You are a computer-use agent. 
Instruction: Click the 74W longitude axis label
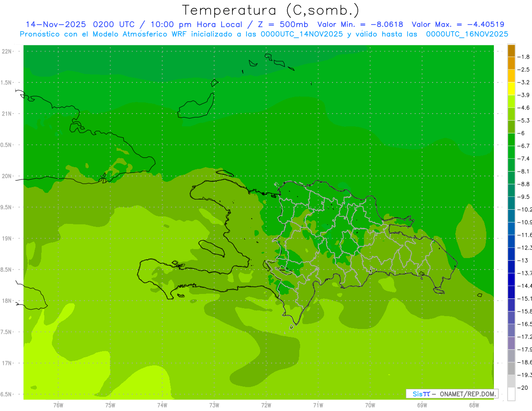[162, 405]
